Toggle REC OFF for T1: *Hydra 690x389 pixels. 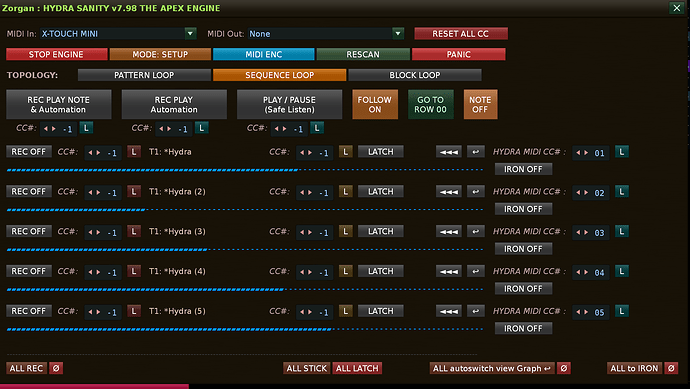coord(29,152)
